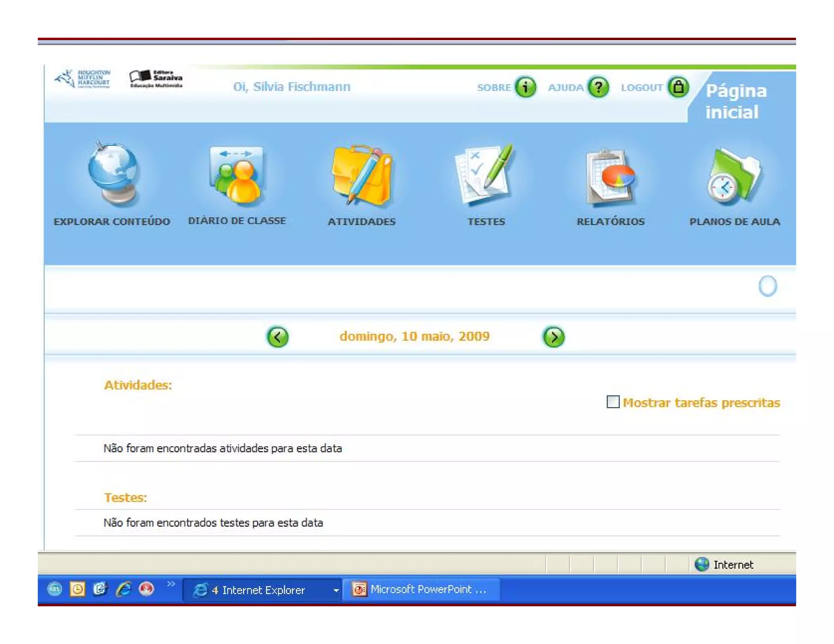Go to next day with right arrow

pos(553,337)
